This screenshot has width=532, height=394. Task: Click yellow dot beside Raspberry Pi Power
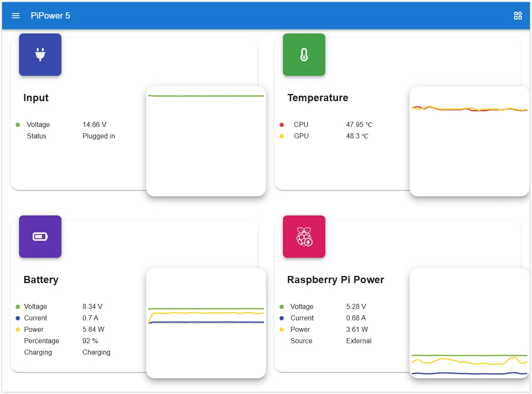click(282, 330)
